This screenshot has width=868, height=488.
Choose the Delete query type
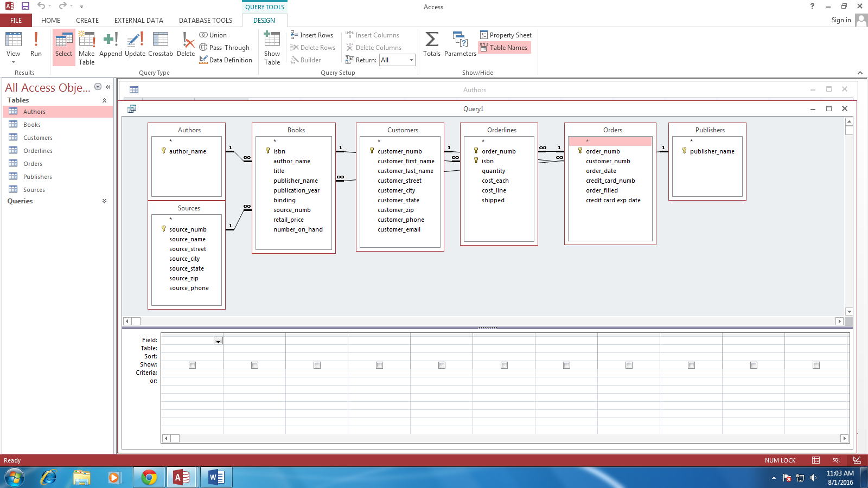(x=186, y=44)
